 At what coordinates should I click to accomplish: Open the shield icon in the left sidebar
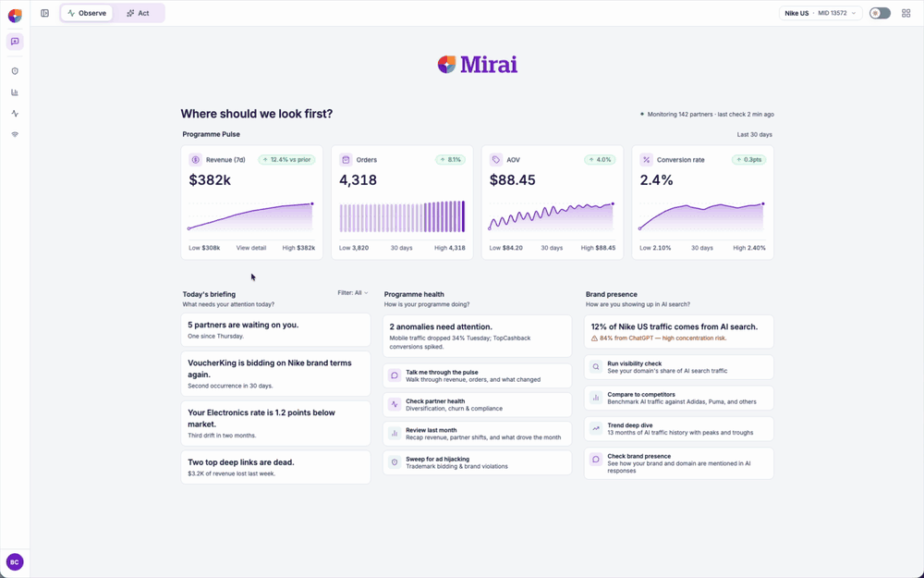[15, 71]
